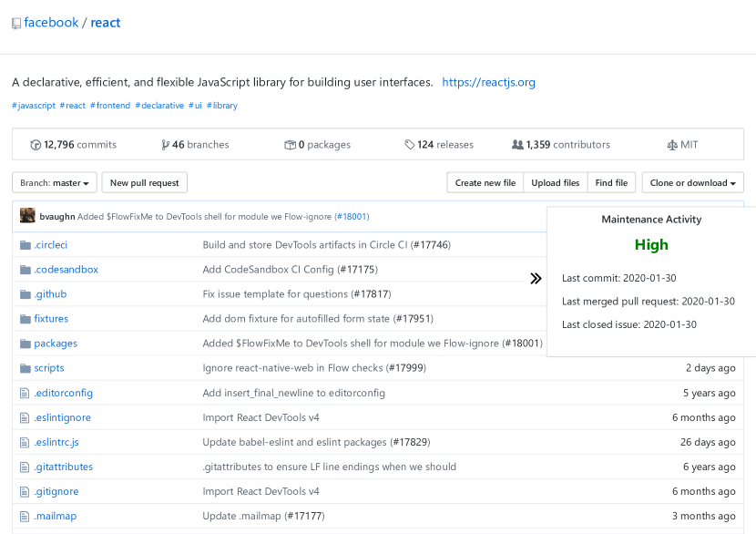This screenshot has width=756, height=534.
Task: Select the #ui topic tag
Action: [x=195, y=105]
